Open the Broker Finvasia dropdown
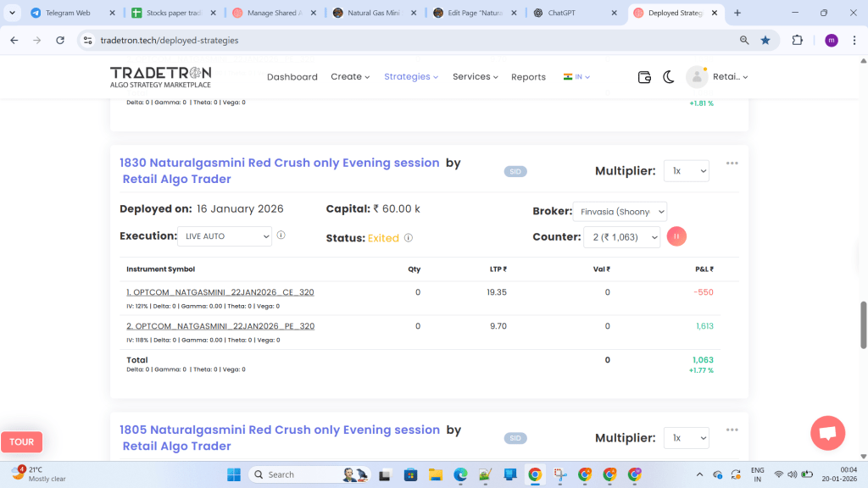The width and height of the screenshot is (868, 488). (x=620, y=211)
